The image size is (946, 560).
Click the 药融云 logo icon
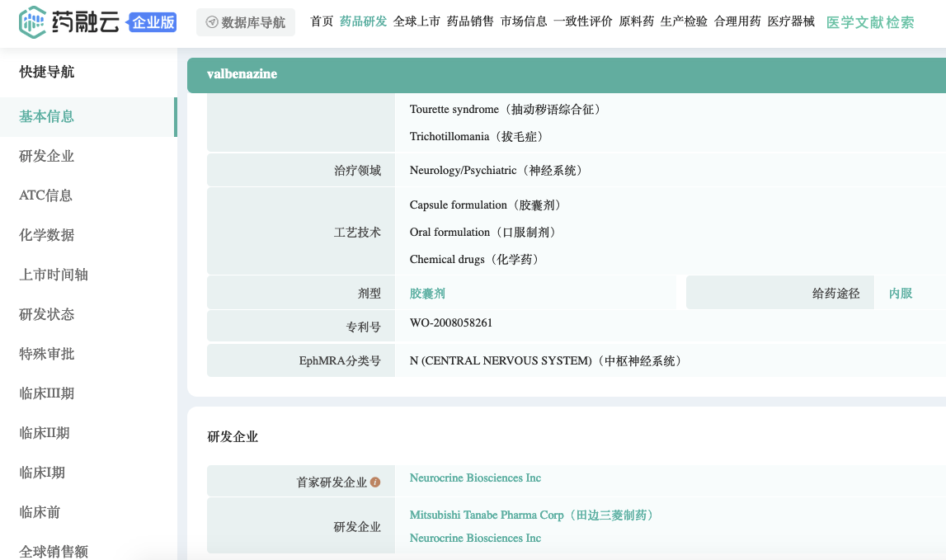tap(32, 22)
